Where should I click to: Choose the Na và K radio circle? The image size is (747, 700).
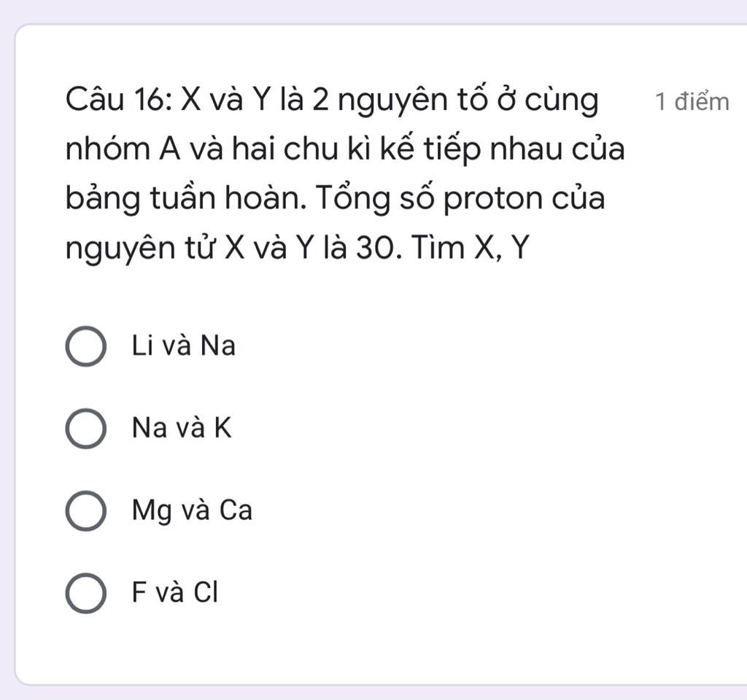coord(86,429)
